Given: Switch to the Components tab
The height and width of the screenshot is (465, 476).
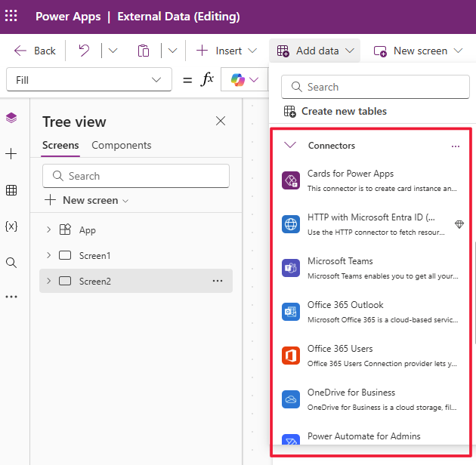Looking at the screenshot, I should click(122, 145).
